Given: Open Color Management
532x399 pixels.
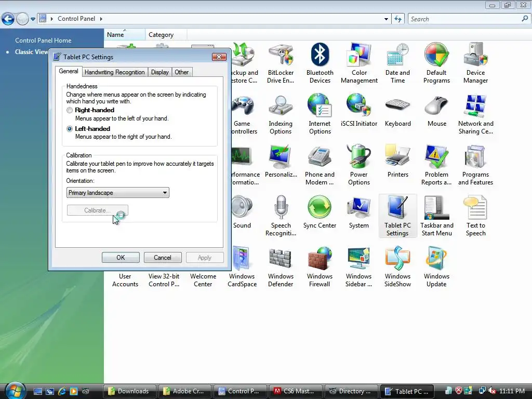Looking at the screenshot, I should coord(359,63).
